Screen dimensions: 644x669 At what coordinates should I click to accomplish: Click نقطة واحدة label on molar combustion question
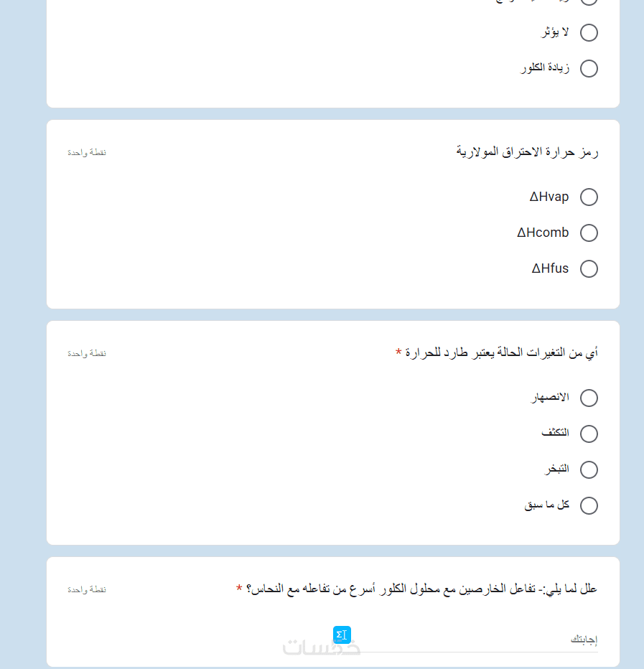click(x=87, y=153)
